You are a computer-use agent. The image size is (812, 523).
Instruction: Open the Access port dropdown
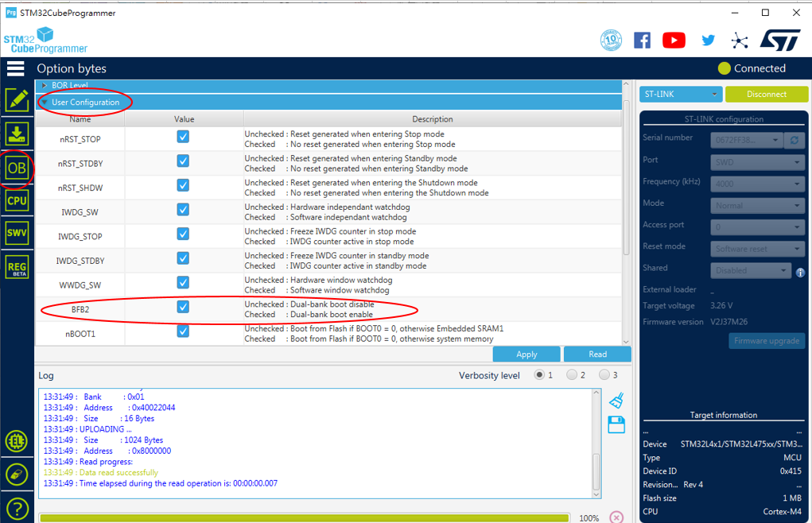pos(757,227)
